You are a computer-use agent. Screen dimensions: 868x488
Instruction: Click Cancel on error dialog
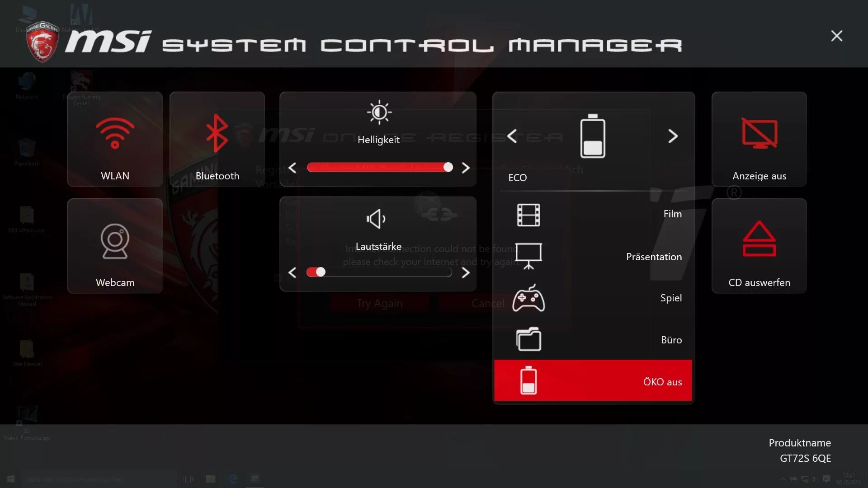pyautogui.click(x=488, y=303)
